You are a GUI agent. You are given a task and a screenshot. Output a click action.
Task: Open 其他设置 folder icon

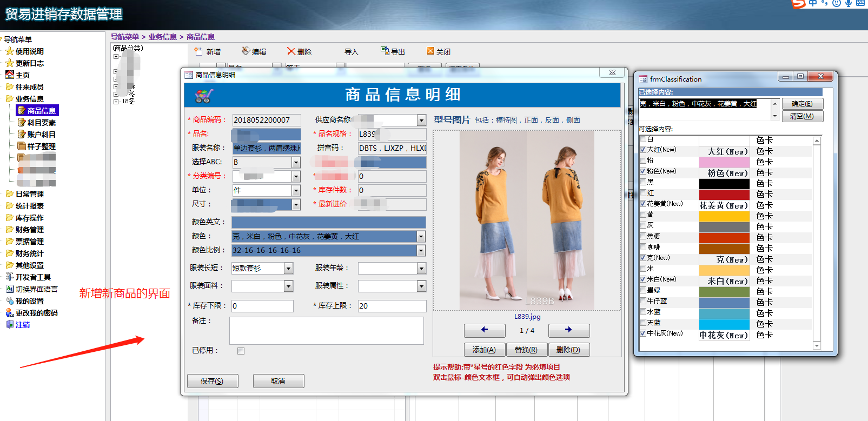pos(10,265)
